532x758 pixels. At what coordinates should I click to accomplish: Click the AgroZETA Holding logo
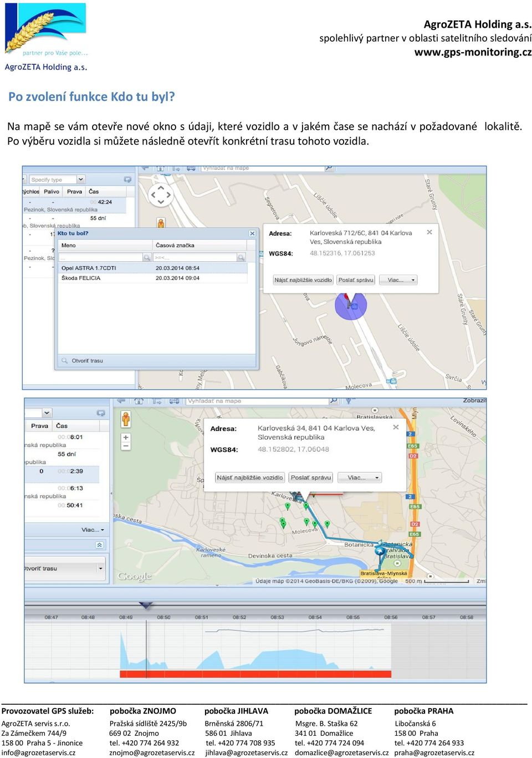(x=46, y=37)
